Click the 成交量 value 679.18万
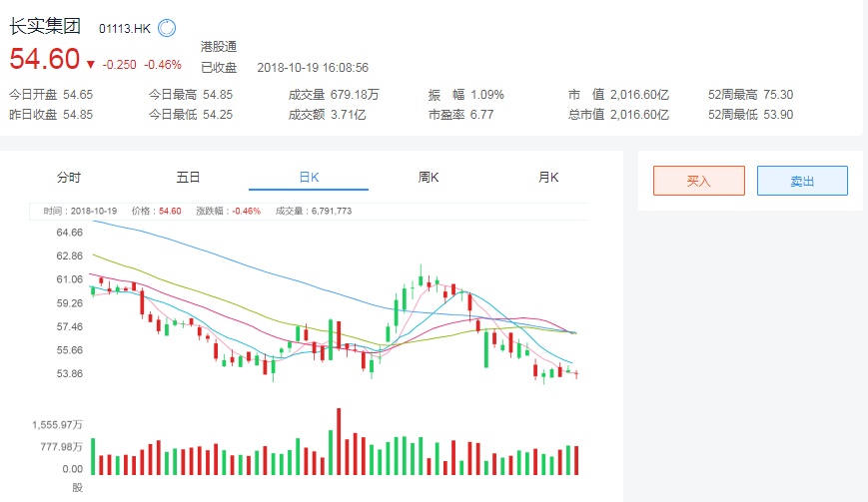868x502 pixels. pyautogui.click(x=355, y=95)
